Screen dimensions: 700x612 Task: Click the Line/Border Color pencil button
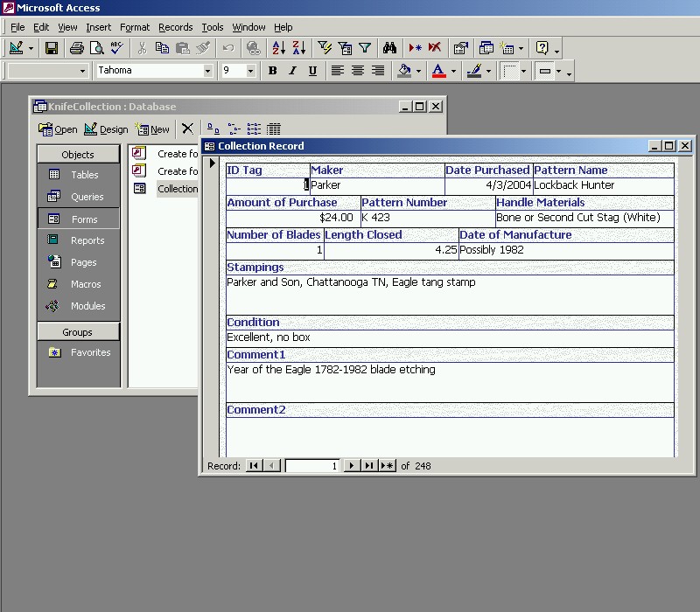474,71
